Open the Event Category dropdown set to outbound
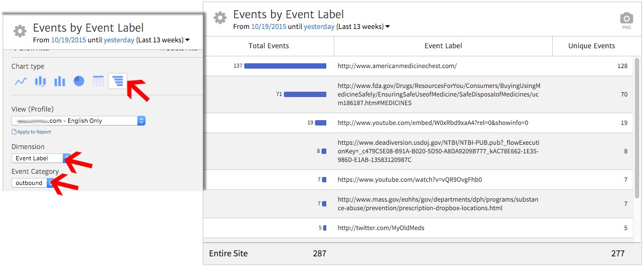This screenshot has width=644, height=266. [33, 183]
